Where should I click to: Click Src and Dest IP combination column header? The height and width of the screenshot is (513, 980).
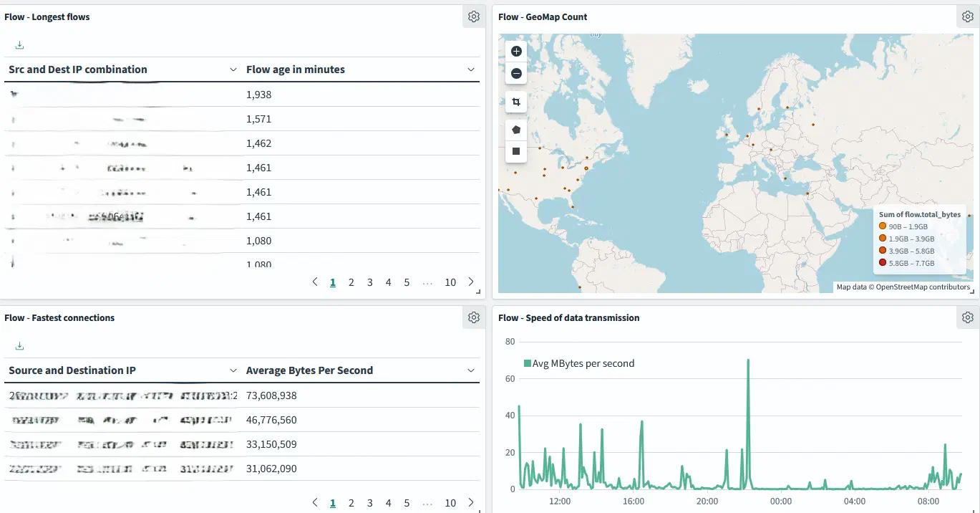78,69
